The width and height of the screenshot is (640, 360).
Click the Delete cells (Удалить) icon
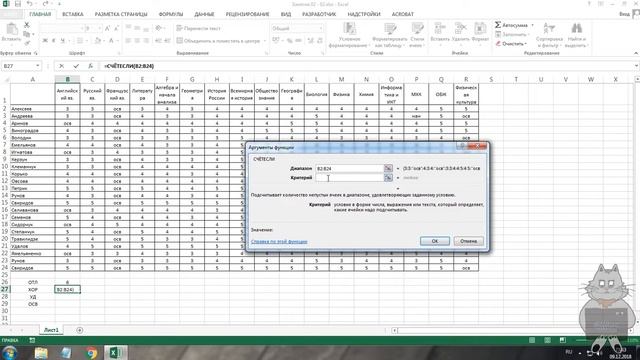point(460,29)
